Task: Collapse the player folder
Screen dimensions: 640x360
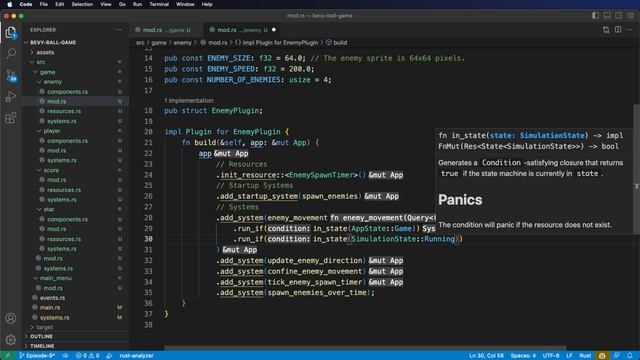Action: click(x=52, y=131)
